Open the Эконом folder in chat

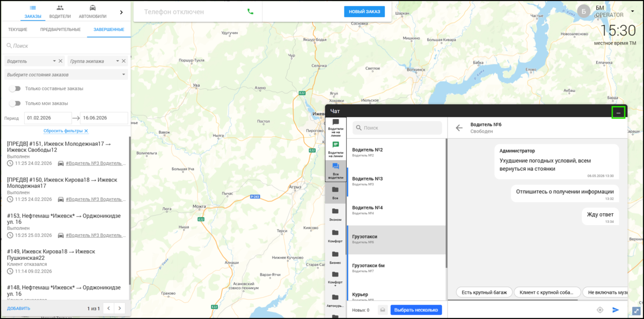[x=336, y=214]
